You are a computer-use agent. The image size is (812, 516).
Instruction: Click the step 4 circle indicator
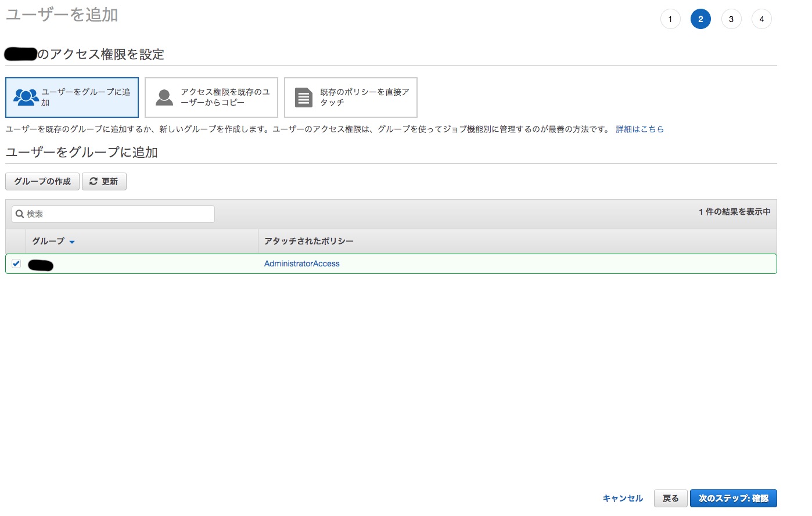[x=761, y=19]
